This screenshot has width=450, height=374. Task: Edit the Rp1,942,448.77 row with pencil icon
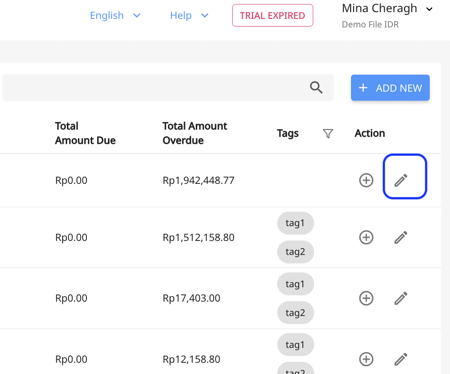401,180
